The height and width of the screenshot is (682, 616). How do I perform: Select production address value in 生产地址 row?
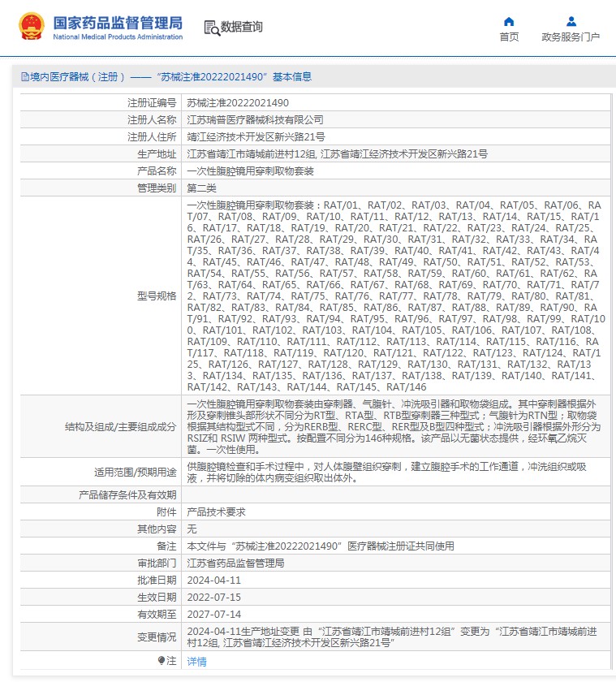click(338, 154)
